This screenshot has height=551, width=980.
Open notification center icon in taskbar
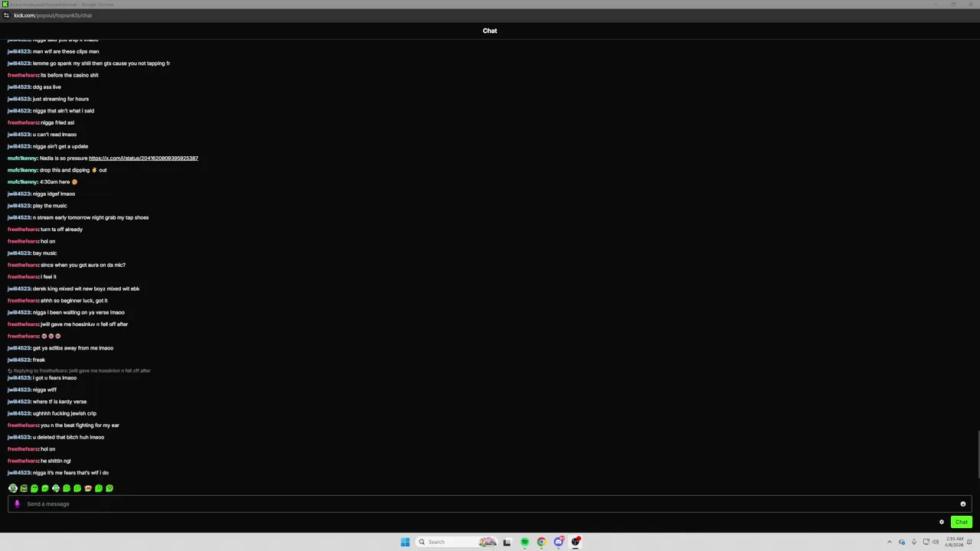click(x=972, y=542)
